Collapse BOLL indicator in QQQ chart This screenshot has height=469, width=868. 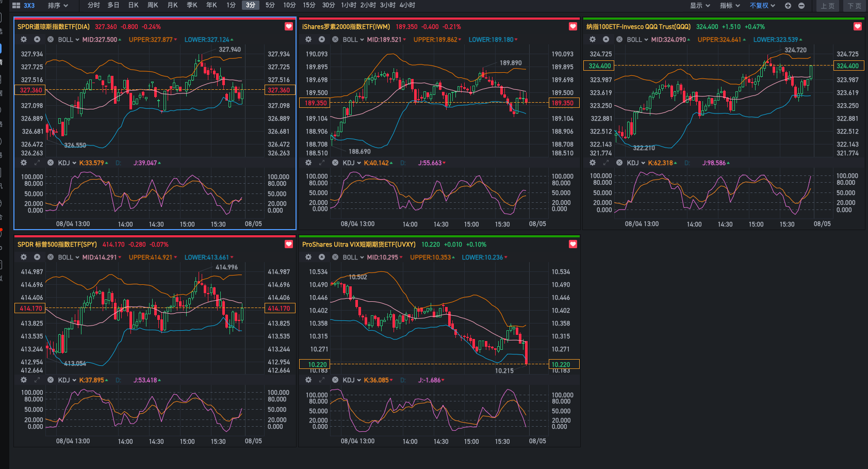[606, 40]
